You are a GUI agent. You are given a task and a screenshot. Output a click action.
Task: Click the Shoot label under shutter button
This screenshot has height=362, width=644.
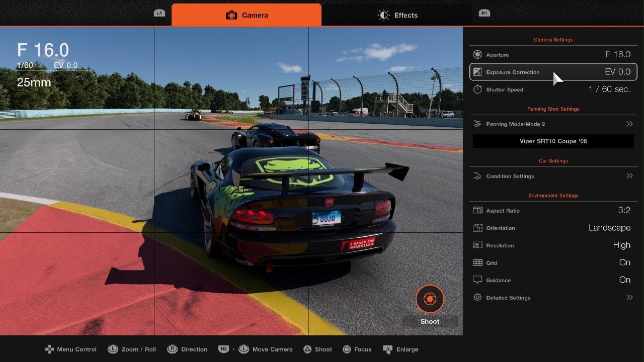[430, 321]
